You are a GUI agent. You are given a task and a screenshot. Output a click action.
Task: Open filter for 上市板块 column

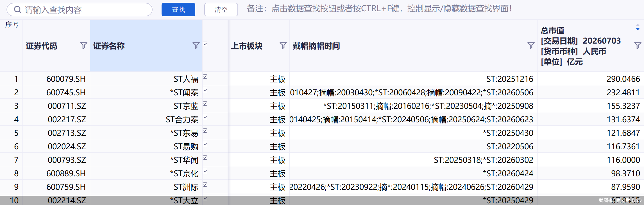283,46
